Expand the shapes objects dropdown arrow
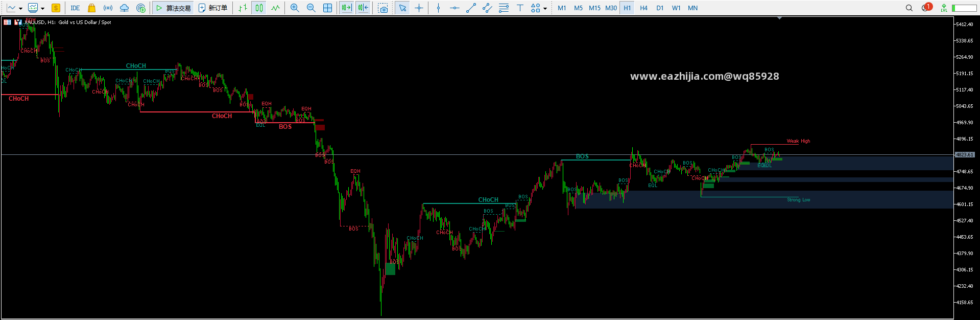This screenshot has height=320, width=980. [x=545, y=8]
